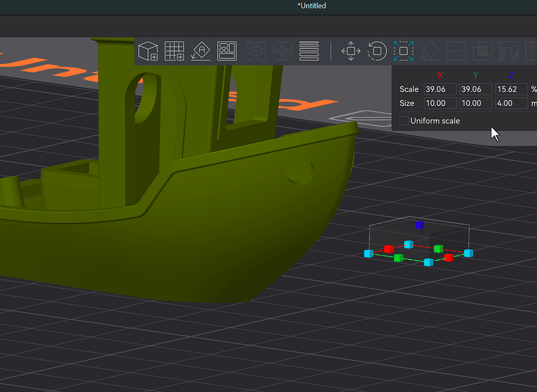Click the Scale Z percentage field
The width and height of the screenshot is (537, 392).
coord(511,89)
